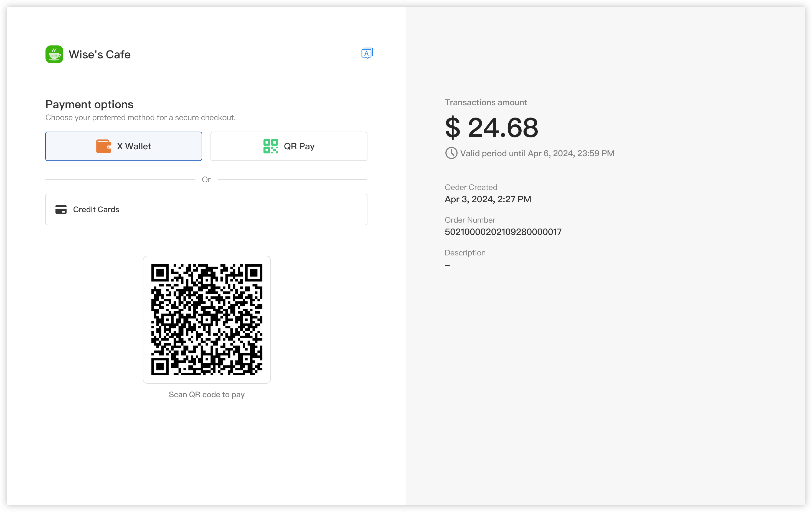Click the language translate icon
812x512 pixels.
pos(367,53)
